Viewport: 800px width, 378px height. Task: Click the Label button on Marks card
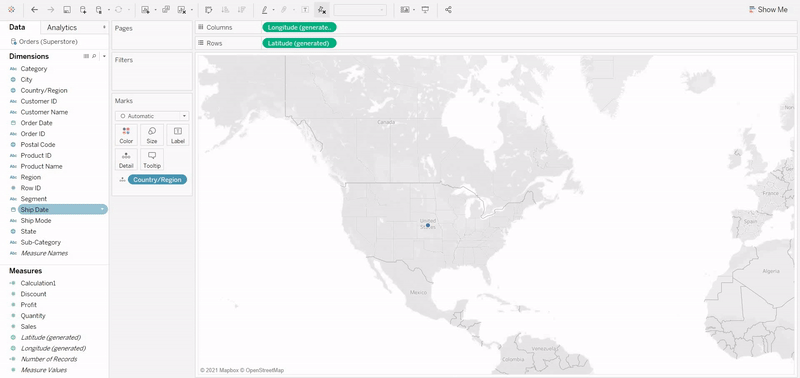[178, 135]
